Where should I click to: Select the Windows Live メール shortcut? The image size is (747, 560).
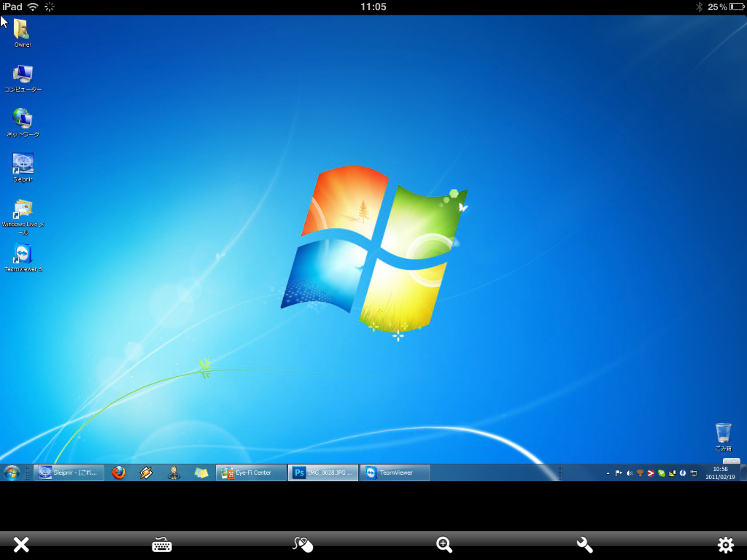tap(23, 217)
